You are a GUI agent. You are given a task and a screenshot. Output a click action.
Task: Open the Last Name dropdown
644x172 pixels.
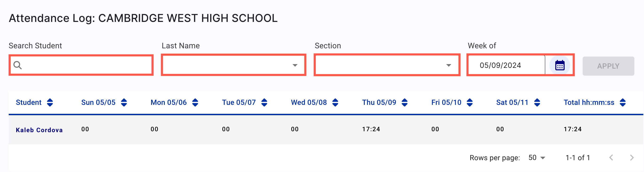295,65
